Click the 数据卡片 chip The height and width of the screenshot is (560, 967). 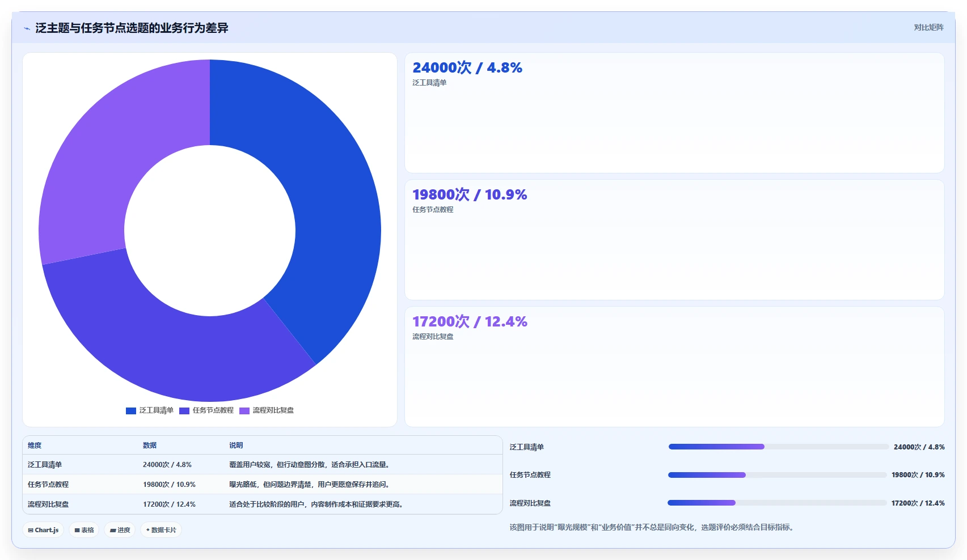point(161,530)
